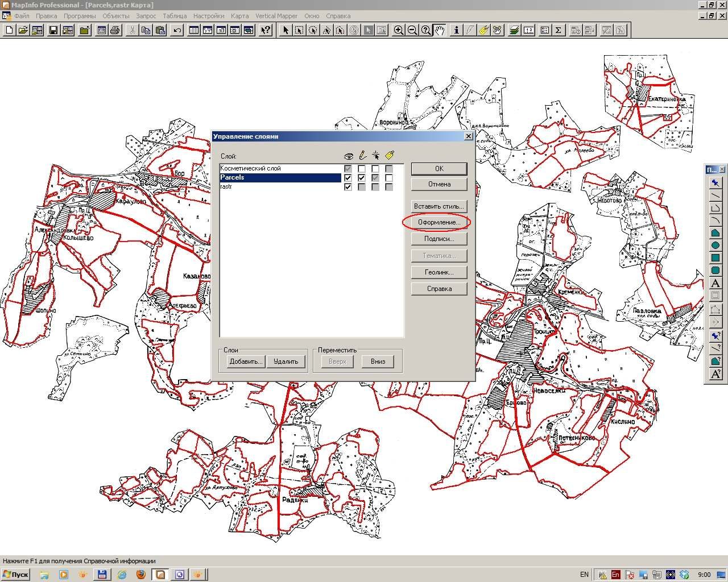Click the Layer Control toolbar icon

coord(515,30)
